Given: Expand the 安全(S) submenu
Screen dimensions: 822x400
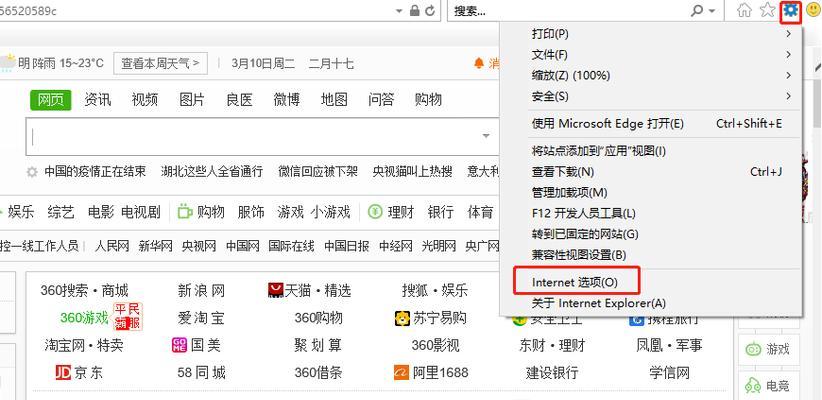Looking at the screenshot, I should click(x=788, y=96).
